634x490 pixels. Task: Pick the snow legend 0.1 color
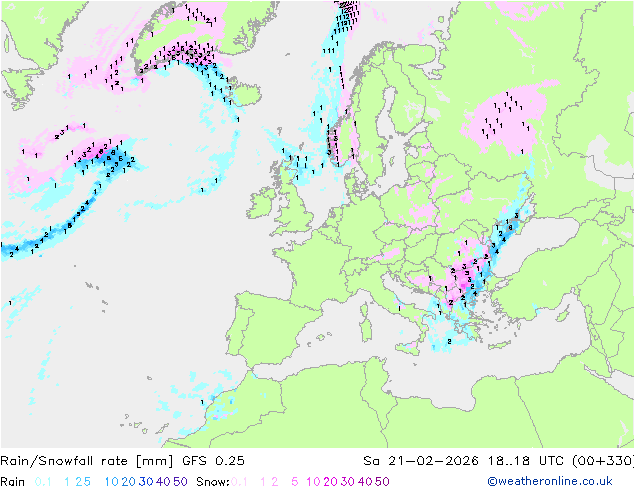pyautogui.click(x=239, y=482)
